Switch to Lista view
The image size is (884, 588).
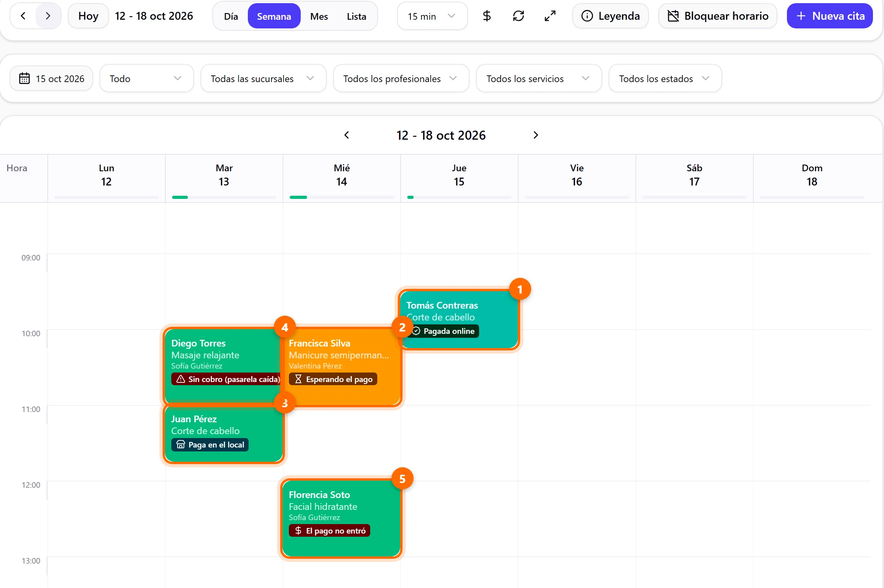[356, 16]
